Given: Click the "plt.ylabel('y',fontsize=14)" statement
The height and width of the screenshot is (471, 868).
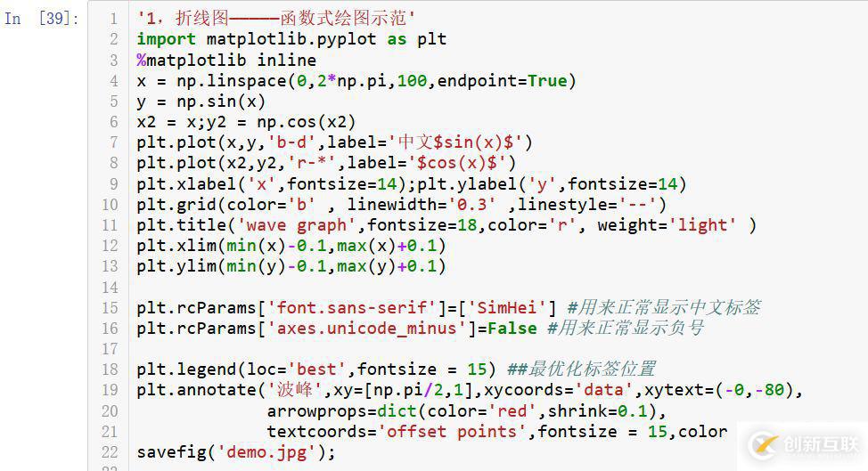Looking at the screenshot, I should pyautogui.click(x=552, y=183).
